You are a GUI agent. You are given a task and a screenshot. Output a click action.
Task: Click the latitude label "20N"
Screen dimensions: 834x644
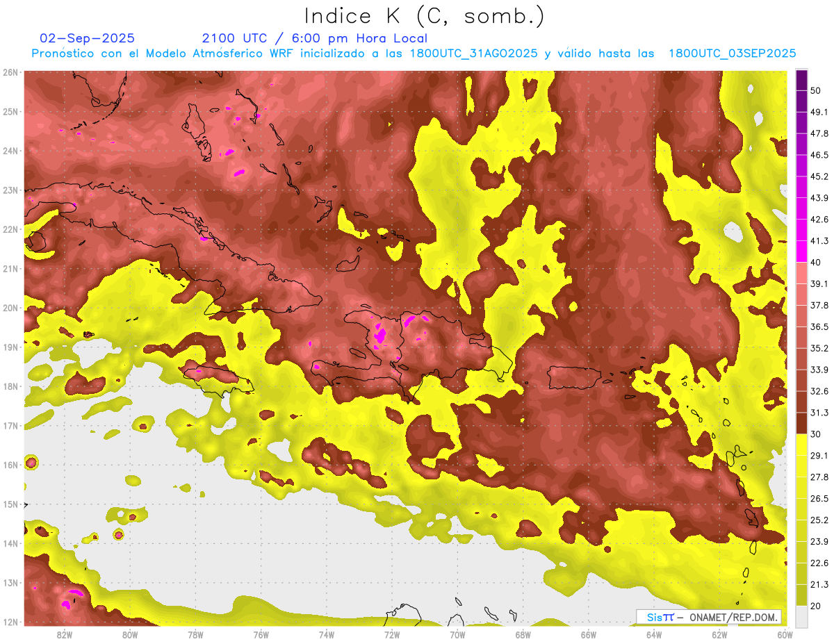click(10, 308)
